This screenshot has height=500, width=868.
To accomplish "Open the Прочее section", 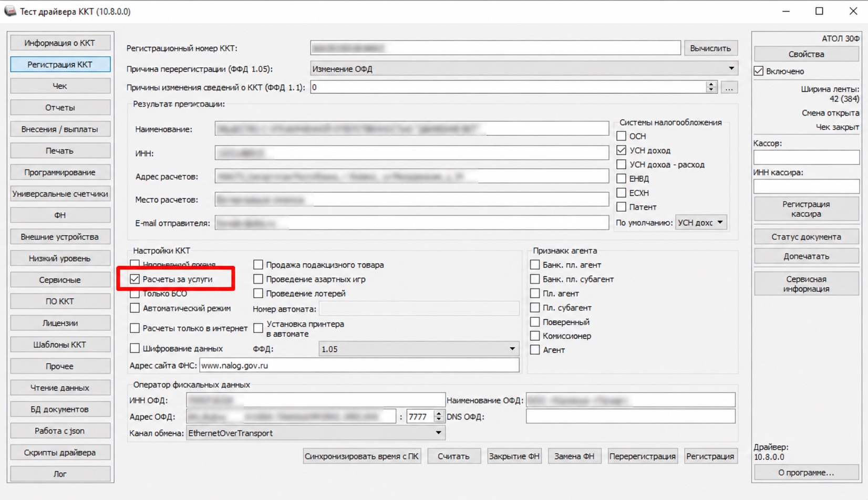I will click(x=60, y=366).
